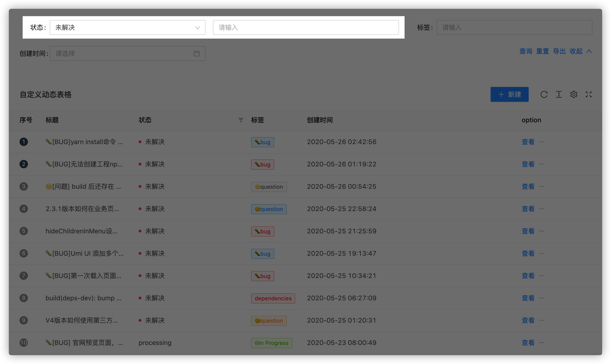Click the 请输入 field beside the status dropdown
Screen dimensions: 611x364
tap(306, 27)
